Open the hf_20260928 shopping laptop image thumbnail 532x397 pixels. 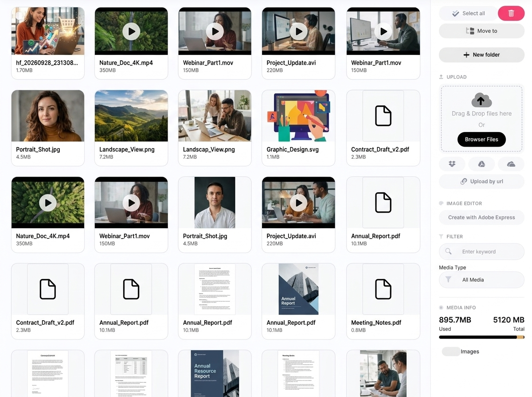(x=48, y=31)
